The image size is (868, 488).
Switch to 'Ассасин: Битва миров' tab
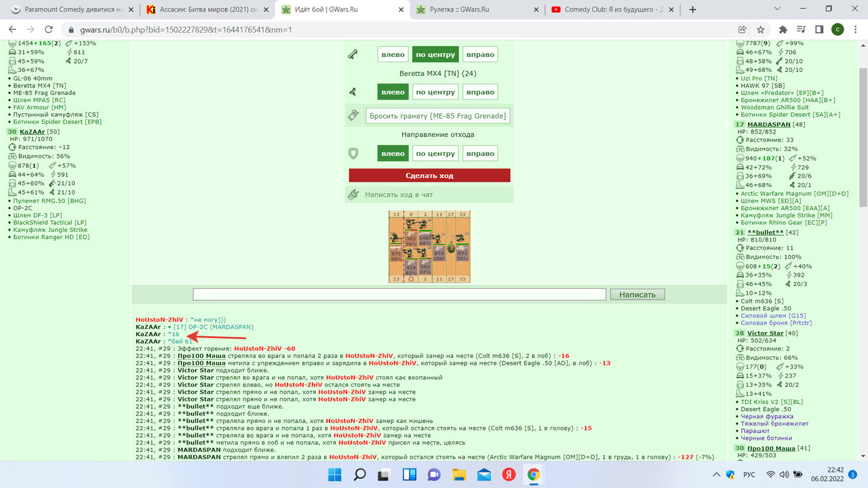click(205, 9)
